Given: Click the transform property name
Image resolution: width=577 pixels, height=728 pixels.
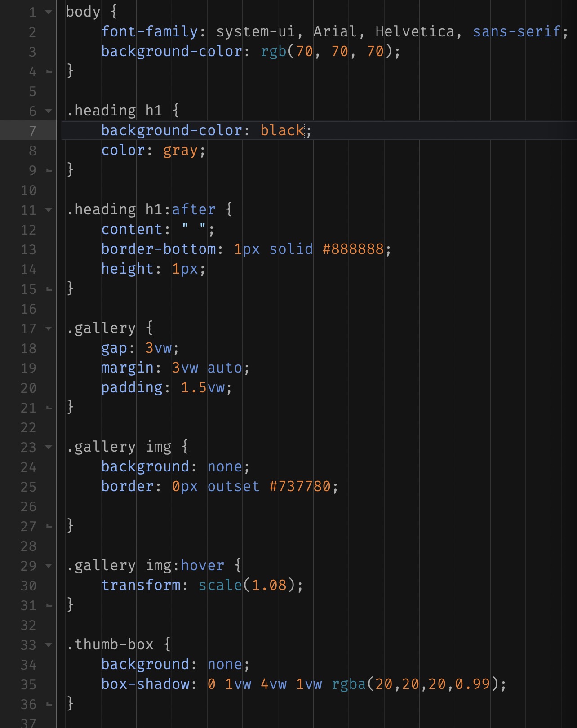Looking at the screenshot, I should 141,585.
